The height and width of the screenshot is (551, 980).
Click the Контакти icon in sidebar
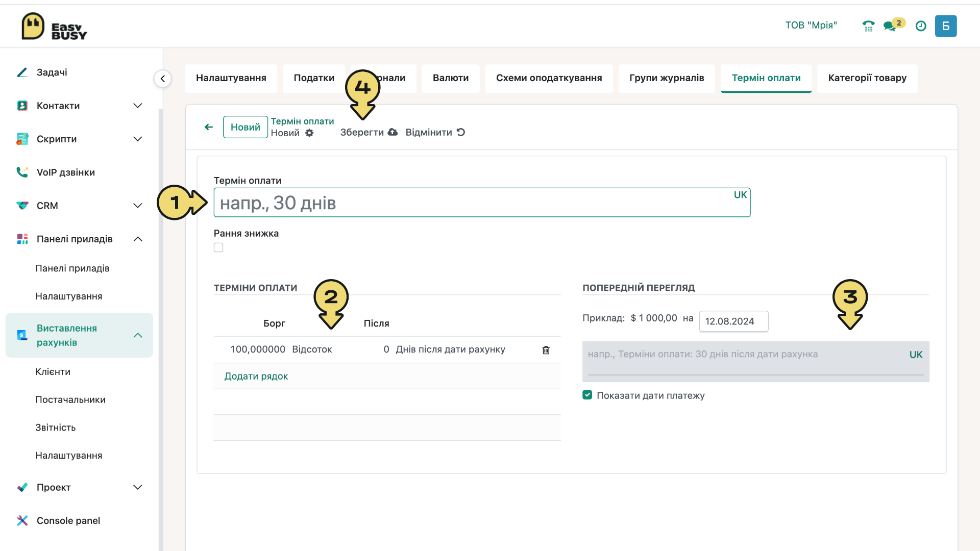click(22, 106)
